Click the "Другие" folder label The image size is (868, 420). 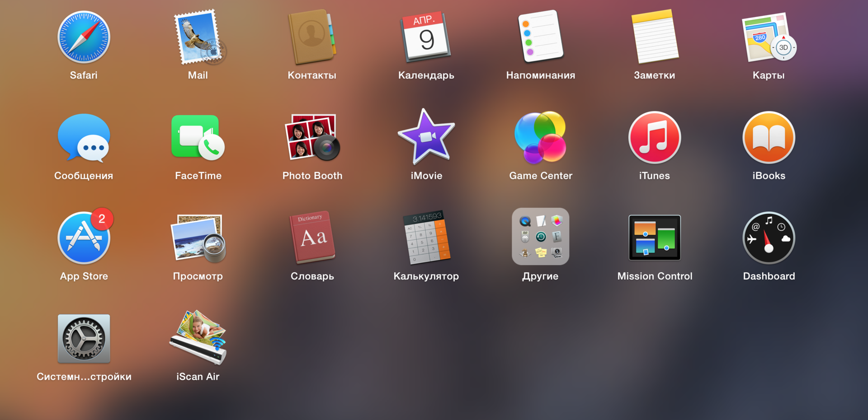click(540, 276)
